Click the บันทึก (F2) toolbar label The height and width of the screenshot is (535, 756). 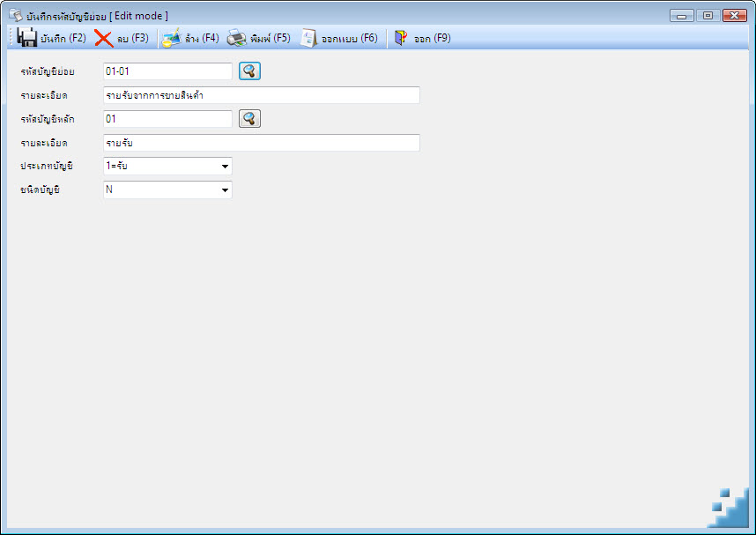63,38
